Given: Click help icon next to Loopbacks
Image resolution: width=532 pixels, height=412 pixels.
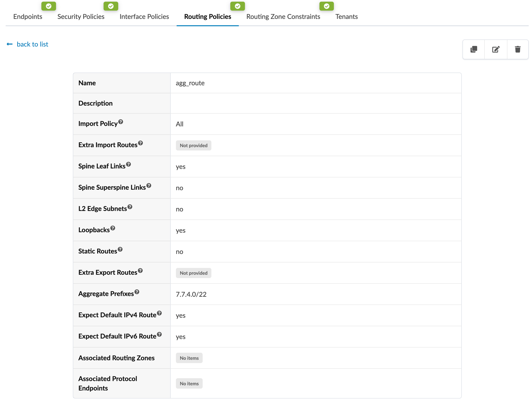Looking at the screenshot, I should coord(113,228).
